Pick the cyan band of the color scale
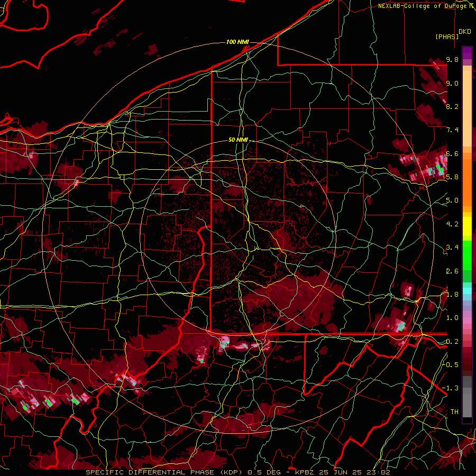The height and width of the screenshot is (476, 476). [467, 291]
